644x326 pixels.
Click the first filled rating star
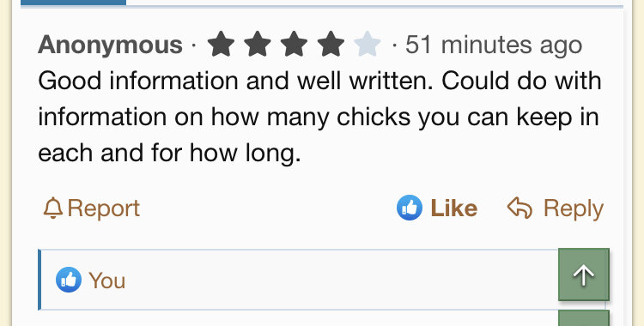coord(221,44)
